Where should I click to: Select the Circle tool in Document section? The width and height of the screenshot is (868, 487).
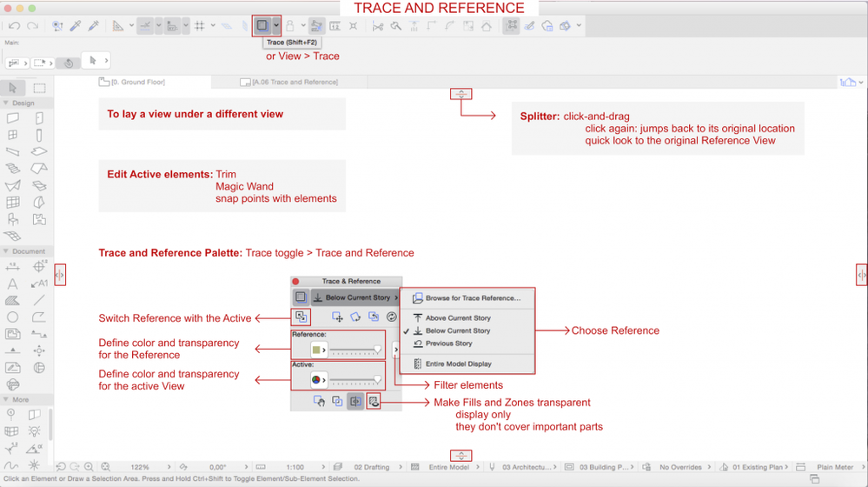[x=12, y=317]
